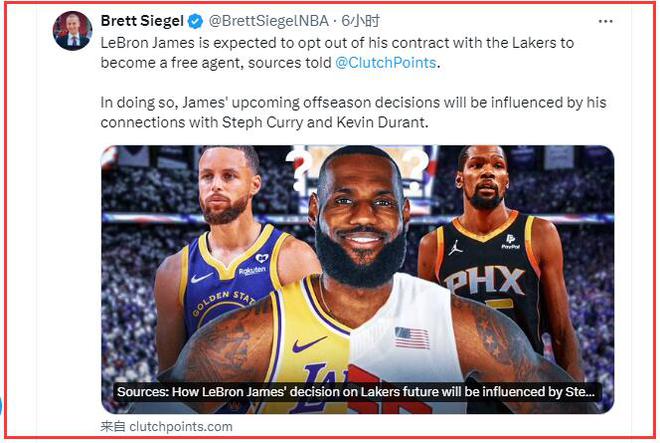Open the three-dot more options menu

605,21
